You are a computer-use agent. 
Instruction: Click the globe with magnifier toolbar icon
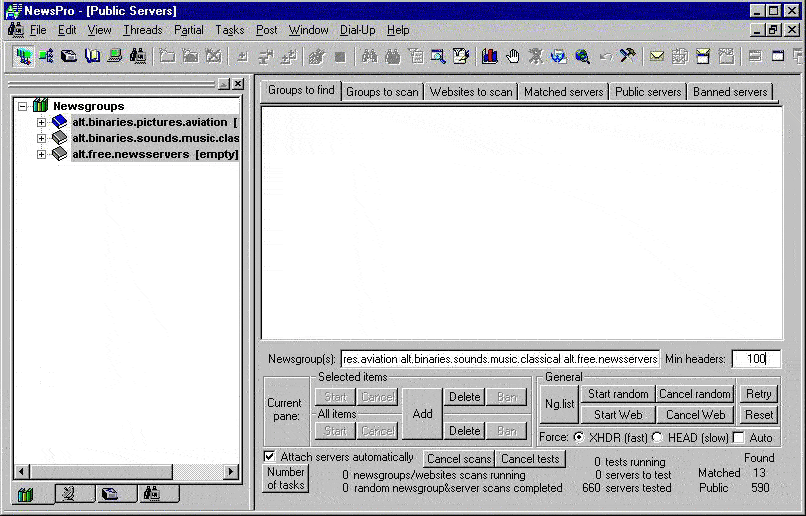[582, 56]
